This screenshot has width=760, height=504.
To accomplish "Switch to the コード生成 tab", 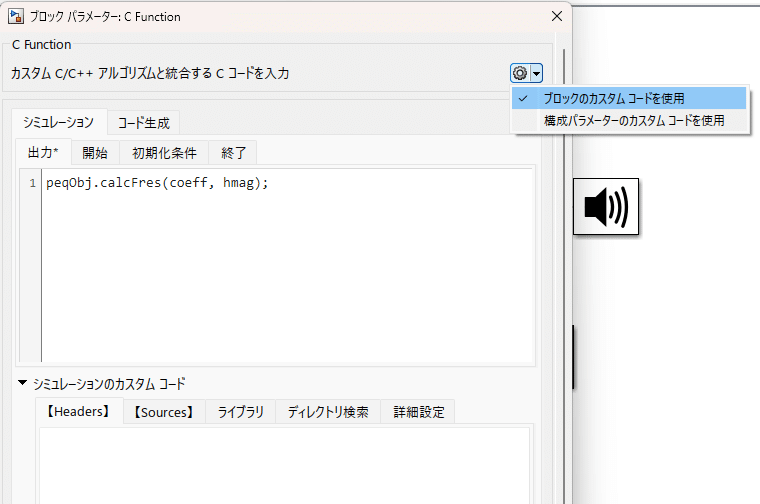I will pyautogui.click(x=143, y=123).
